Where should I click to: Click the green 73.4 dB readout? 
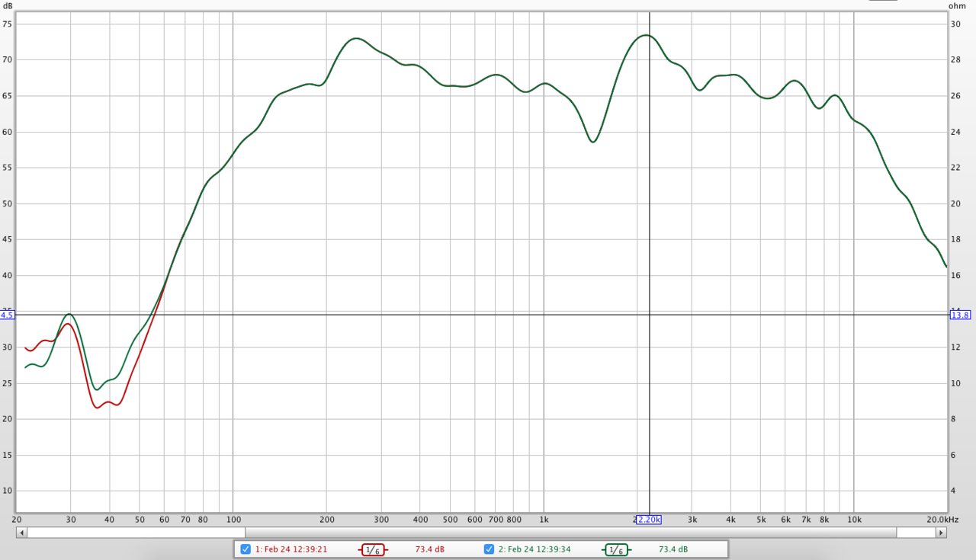(x=673, y=549)
